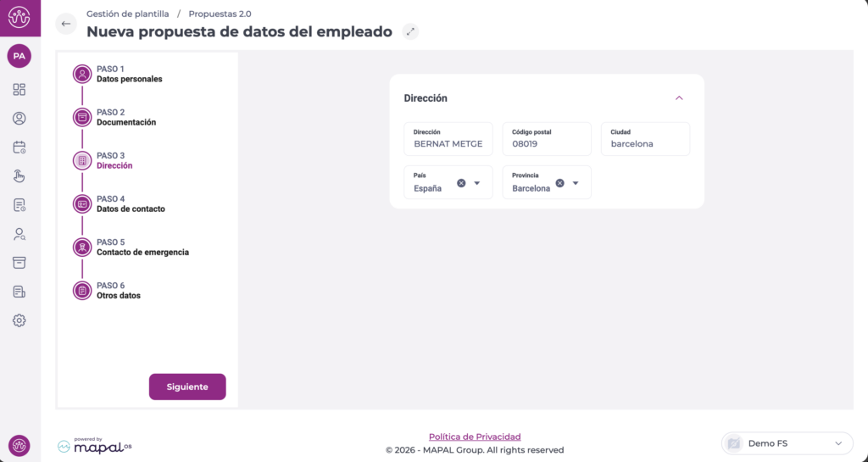
Task: Open the dashboard grid icon in sidebar
Action: pos(19,90)
